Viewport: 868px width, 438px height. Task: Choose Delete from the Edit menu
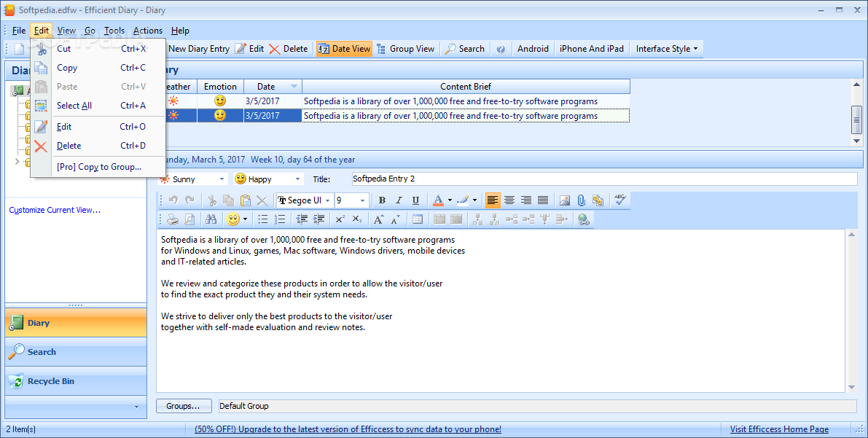point(98,146)
